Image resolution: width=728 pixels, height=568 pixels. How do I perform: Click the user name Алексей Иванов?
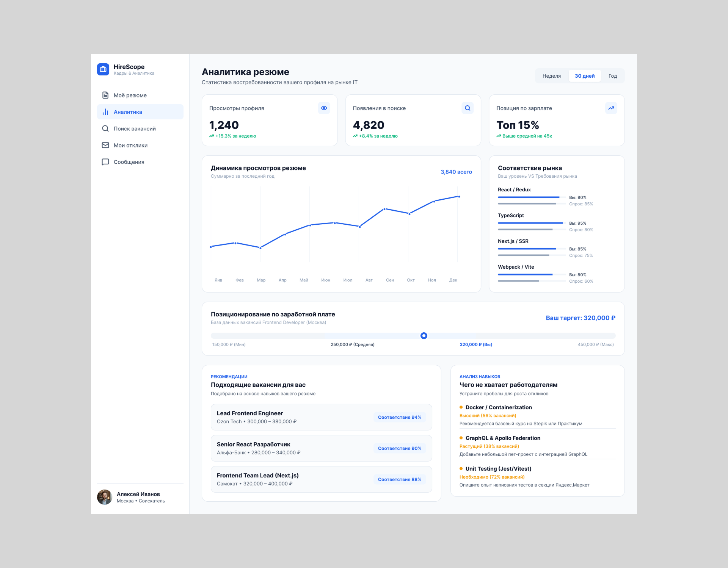[138, 494]
